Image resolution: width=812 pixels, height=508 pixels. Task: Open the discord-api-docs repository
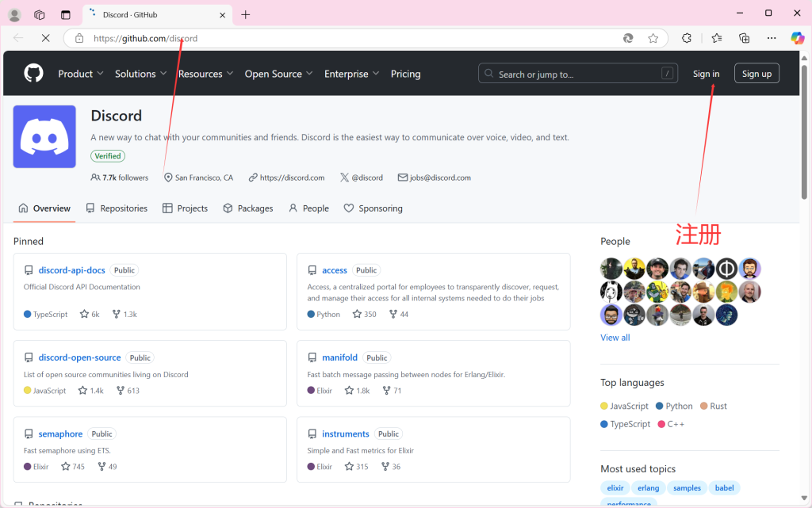pos(71,270)
